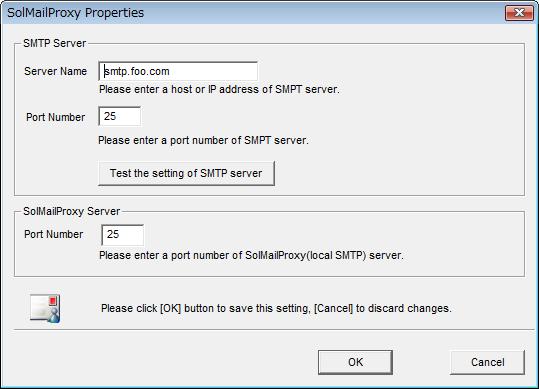Click the SMTP port number hint text

pos(204,140)
